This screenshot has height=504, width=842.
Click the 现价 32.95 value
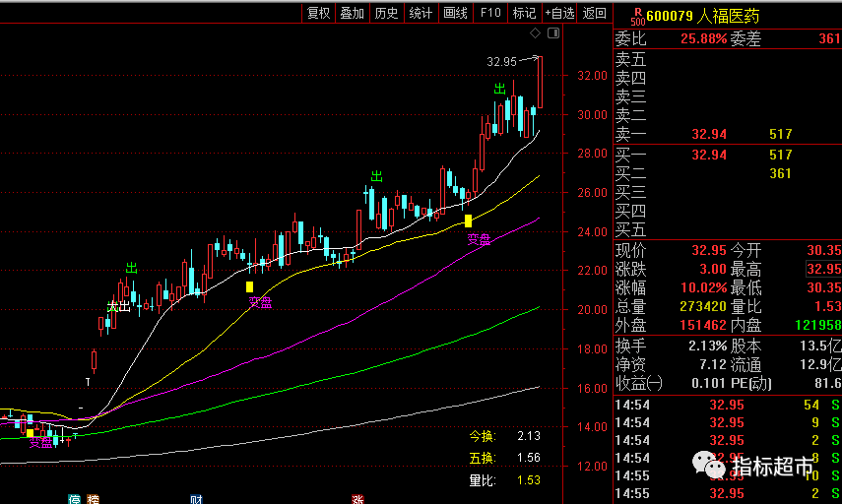tap(709, 251)
